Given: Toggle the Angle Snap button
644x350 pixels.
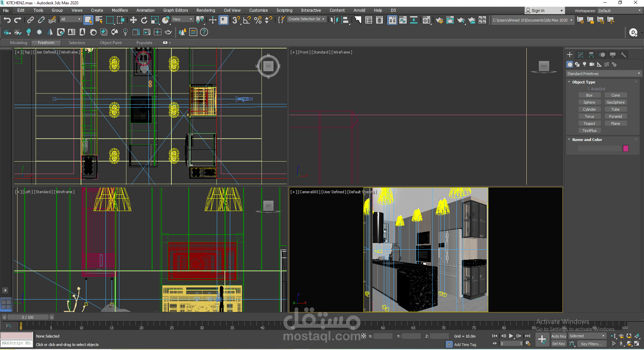Looking at the screenshot, I should click(247, 20).
